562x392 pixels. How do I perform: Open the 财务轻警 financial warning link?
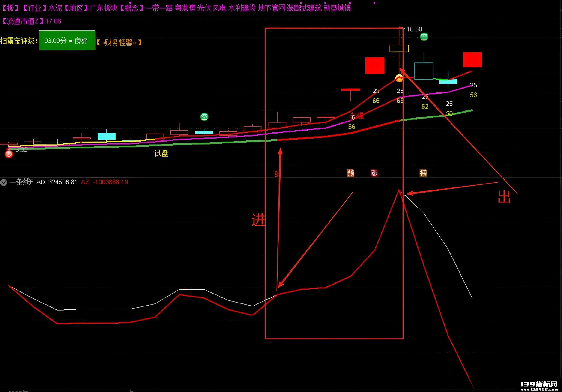[119, 43]
